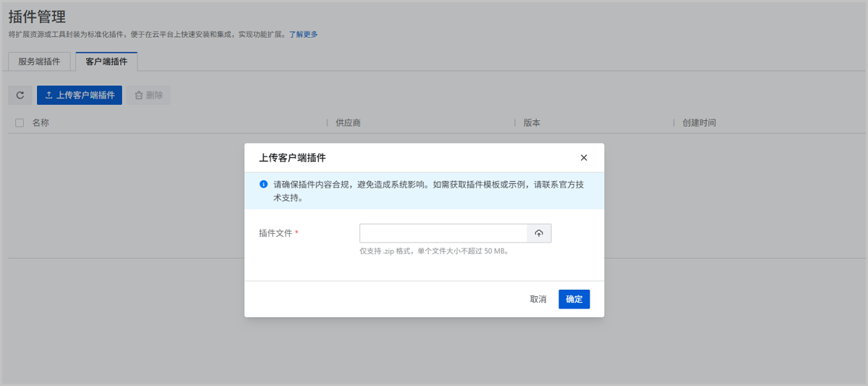Switch to the 服务端插件 tab
Screen dimensions: 868x386
(39, 62)
